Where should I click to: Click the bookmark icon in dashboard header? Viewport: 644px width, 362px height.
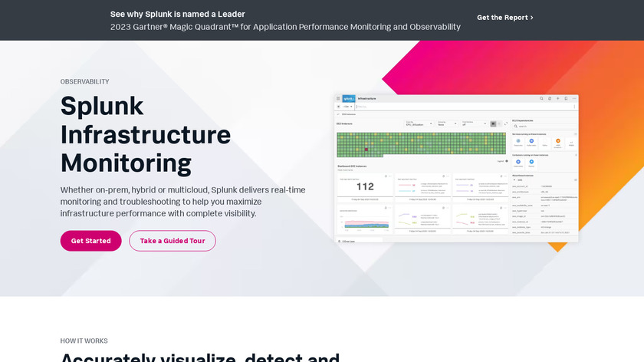pyautogui.click(x=566, y=99)
